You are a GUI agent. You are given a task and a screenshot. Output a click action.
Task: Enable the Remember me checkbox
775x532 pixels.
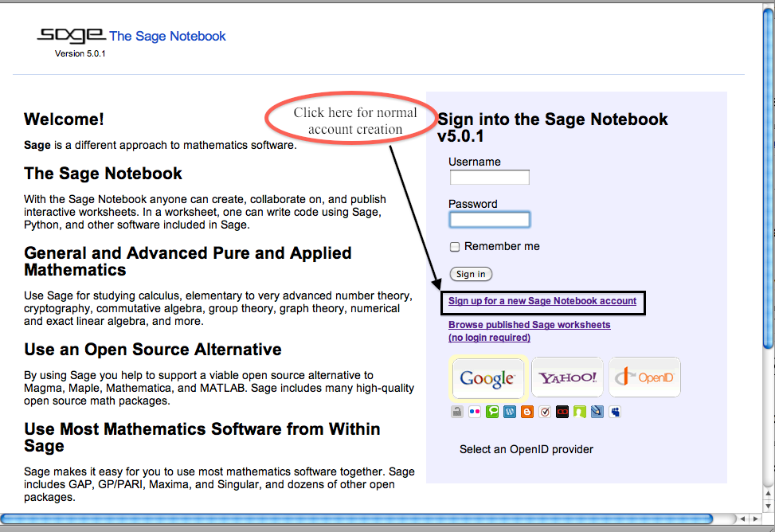455,247
